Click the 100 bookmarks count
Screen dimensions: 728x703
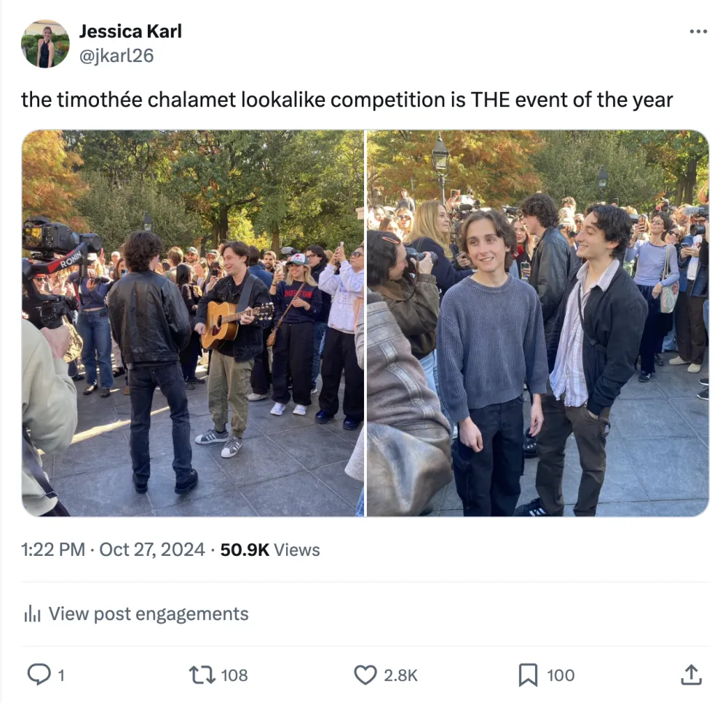point(561,675)
